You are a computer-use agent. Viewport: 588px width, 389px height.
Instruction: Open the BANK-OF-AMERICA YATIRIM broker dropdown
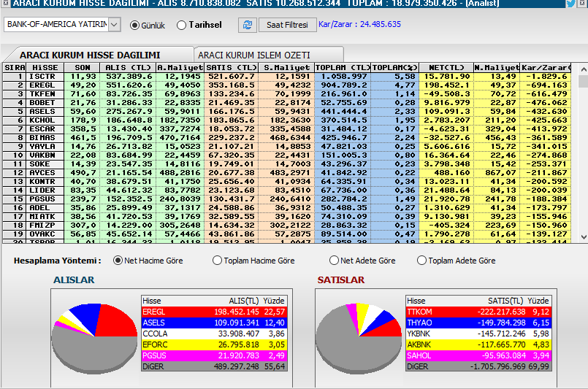[x=115, y=25]
